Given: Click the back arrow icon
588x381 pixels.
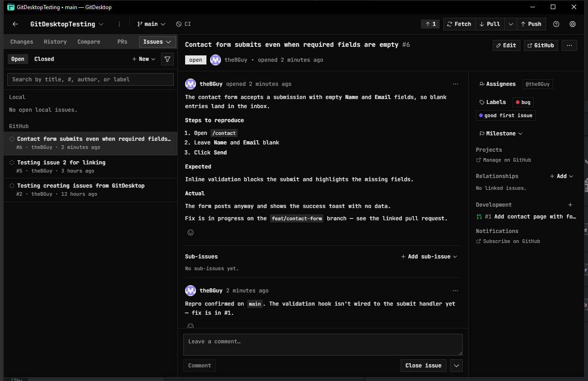Looking at the screenshot, I should (x=15, y=24).
